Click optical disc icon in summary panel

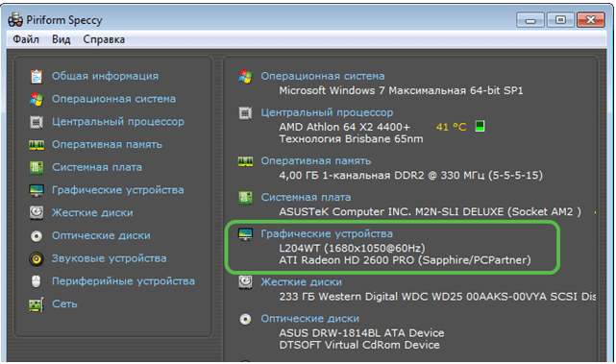[x=246, y=319]
